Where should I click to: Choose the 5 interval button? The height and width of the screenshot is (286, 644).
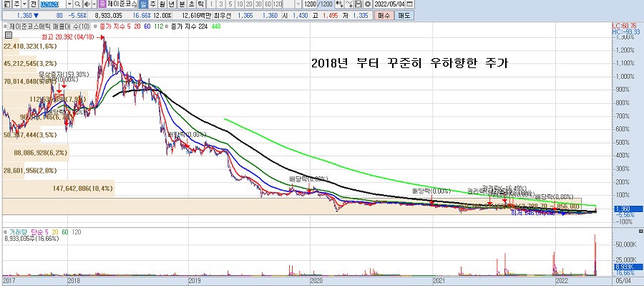[x=230, y=4]
